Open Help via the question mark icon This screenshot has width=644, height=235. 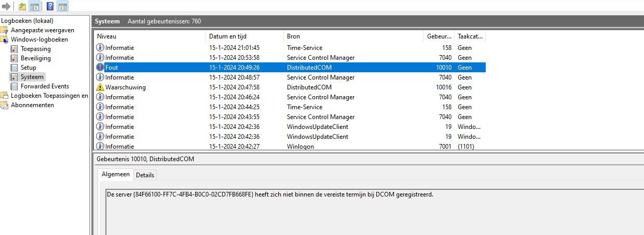click(x=50, y=7)
